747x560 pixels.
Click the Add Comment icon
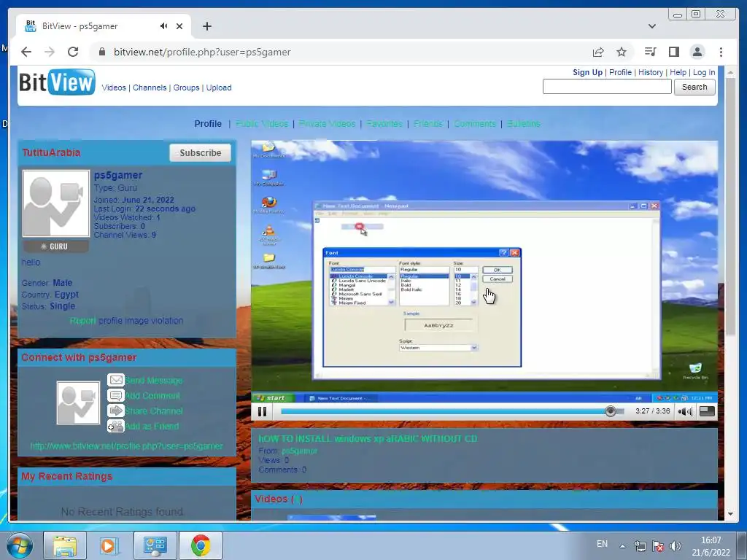pyautogui.click(x=116, y=395)
